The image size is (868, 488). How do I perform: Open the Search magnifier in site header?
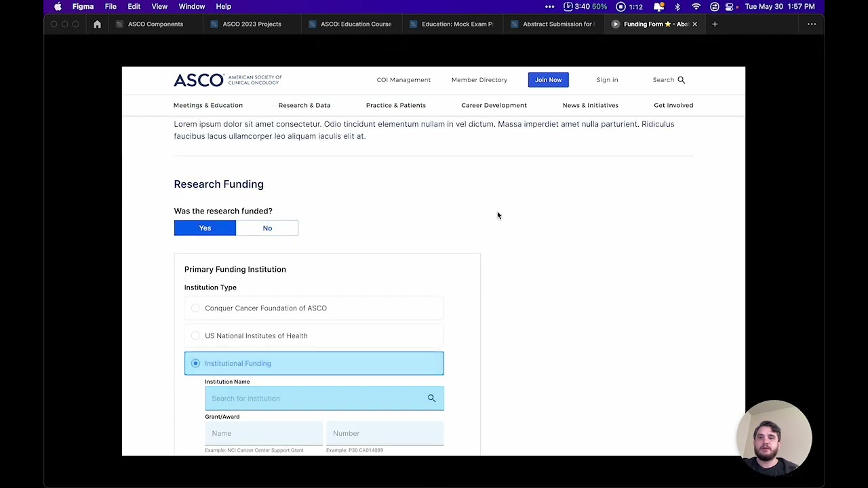[682, 80]
